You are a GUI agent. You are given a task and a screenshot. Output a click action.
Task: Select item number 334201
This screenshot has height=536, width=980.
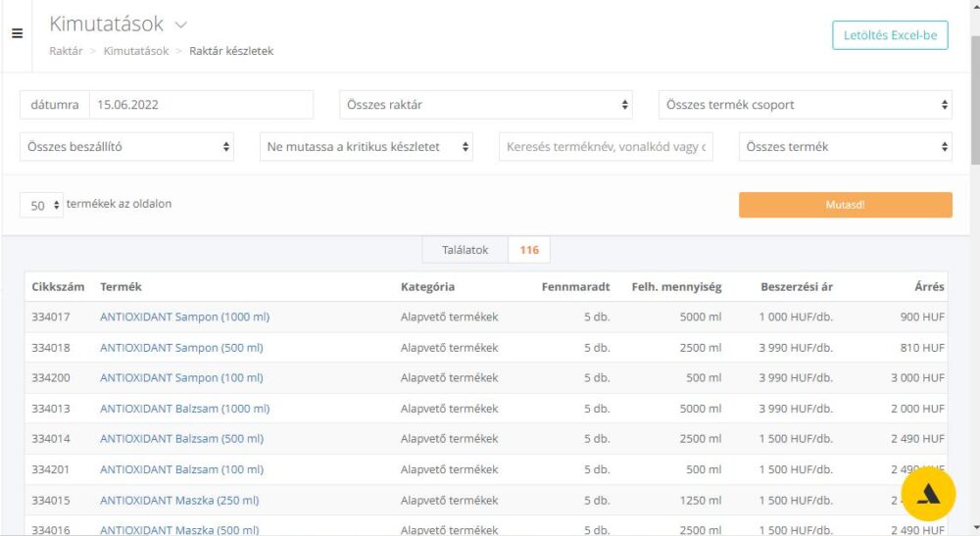pyautogui.click(x=51, y=469)
